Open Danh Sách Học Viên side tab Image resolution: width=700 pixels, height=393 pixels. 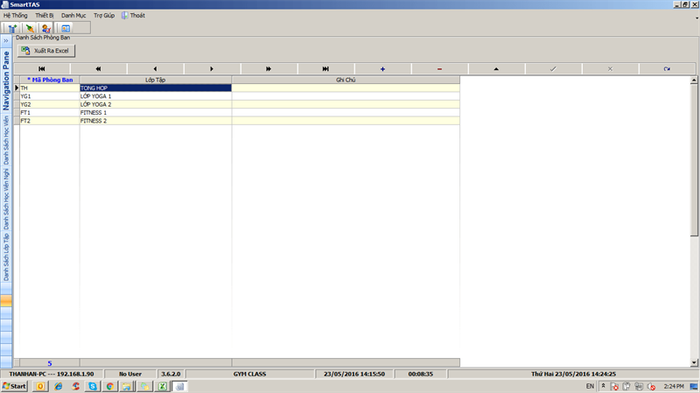pyautogui.click(x=6, y=140)
